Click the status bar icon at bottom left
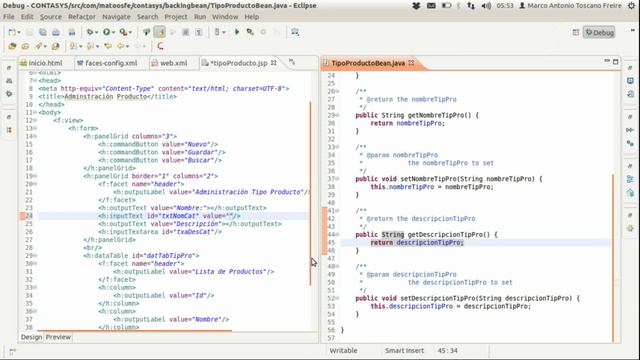 tap(12, 351)
